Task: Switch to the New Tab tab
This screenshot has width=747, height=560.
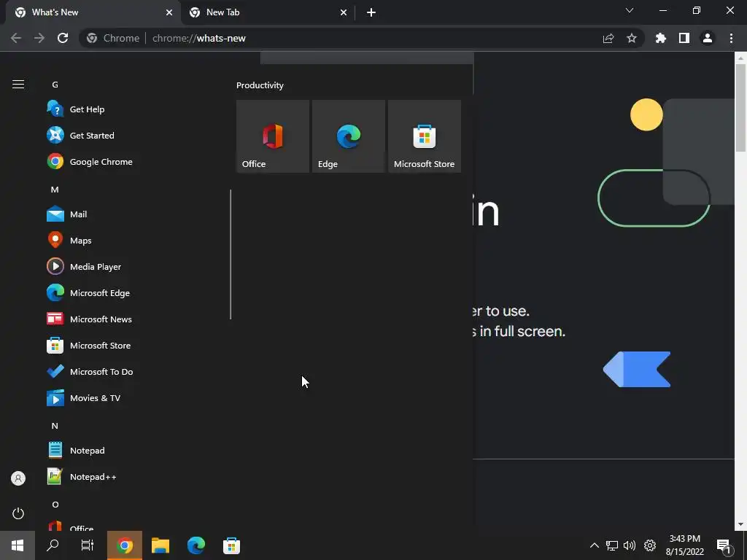Action: coord(268,12)
